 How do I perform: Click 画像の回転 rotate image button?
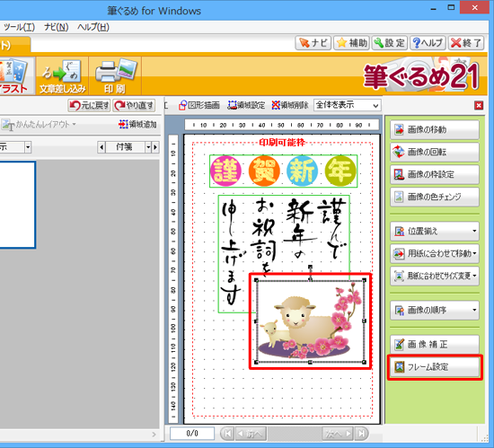click(x=435, y=152)
